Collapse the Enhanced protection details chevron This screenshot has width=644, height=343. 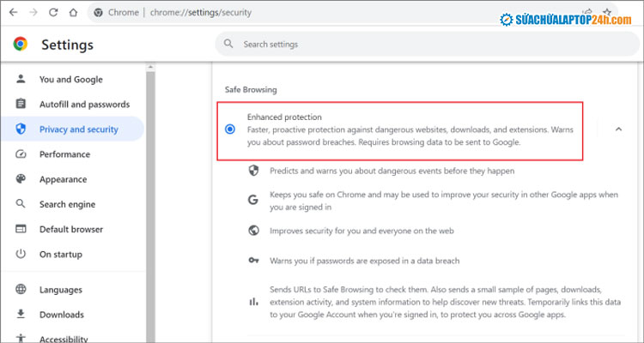coord(618,129)
